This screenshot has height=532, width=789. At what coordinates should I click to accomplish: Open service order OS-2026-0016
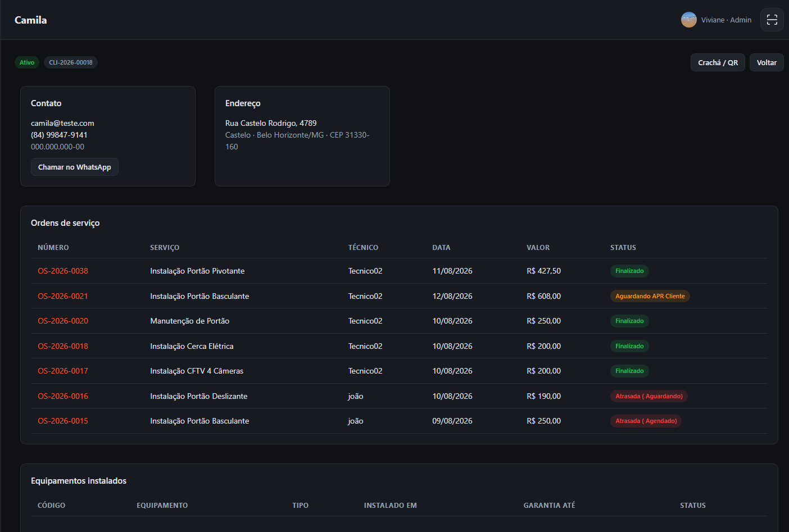63,396
